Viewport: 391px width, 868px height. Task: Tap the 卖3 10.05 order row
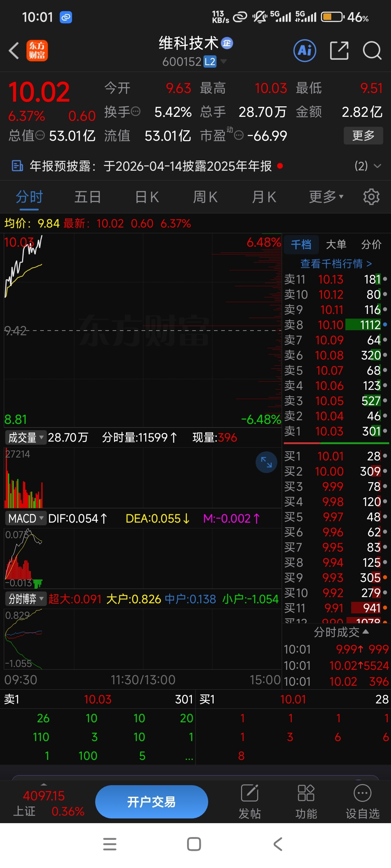click(x=336, y=401)
